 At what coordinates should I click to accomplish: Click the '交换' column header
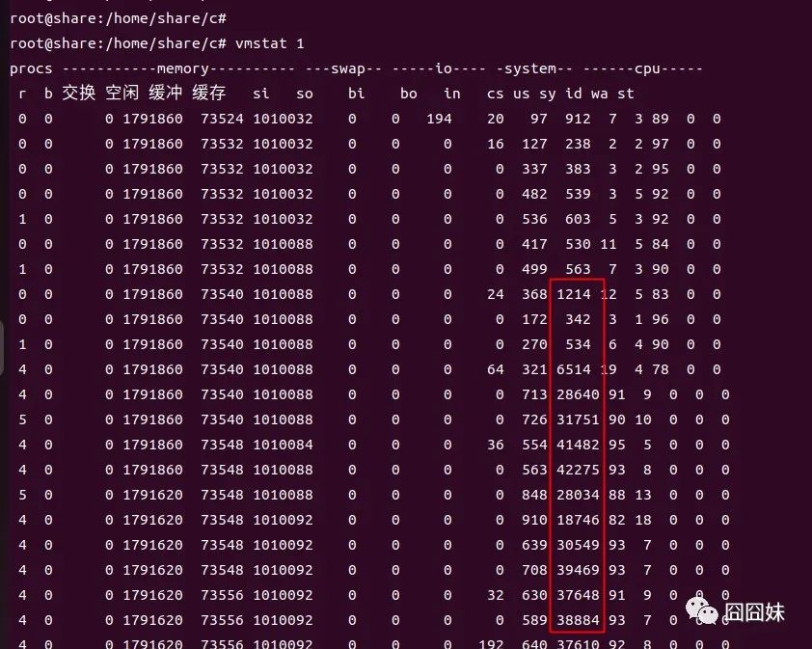click(79, 94)
